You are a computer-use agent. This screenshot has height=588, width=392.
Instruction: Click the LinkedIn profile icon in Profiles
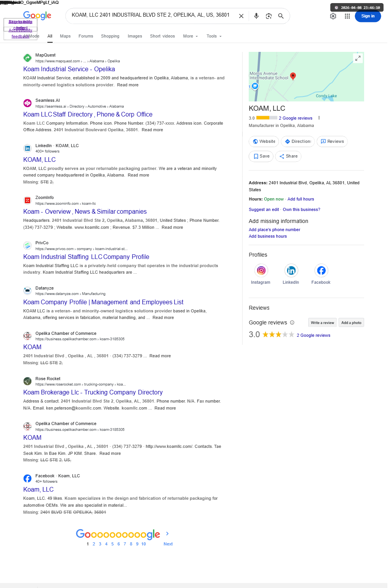pos(291,270)
